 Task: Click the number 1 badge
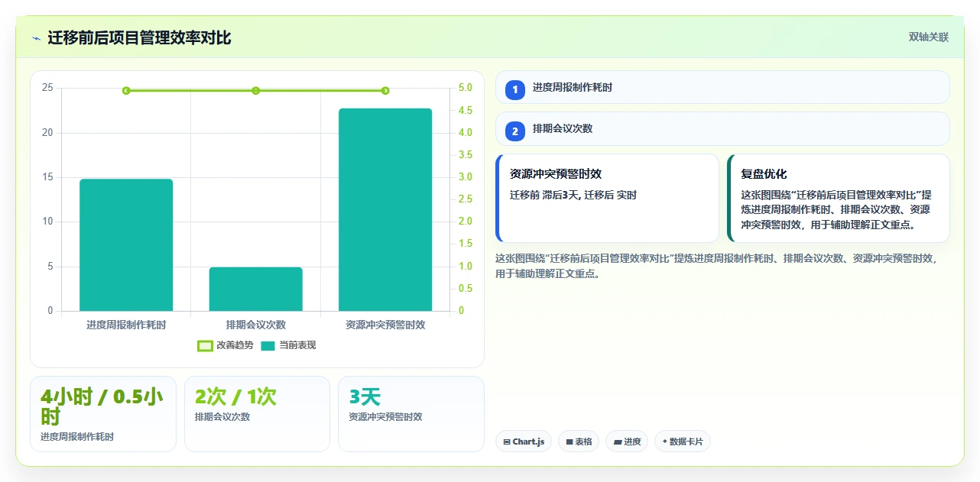[x=514, y=89]
